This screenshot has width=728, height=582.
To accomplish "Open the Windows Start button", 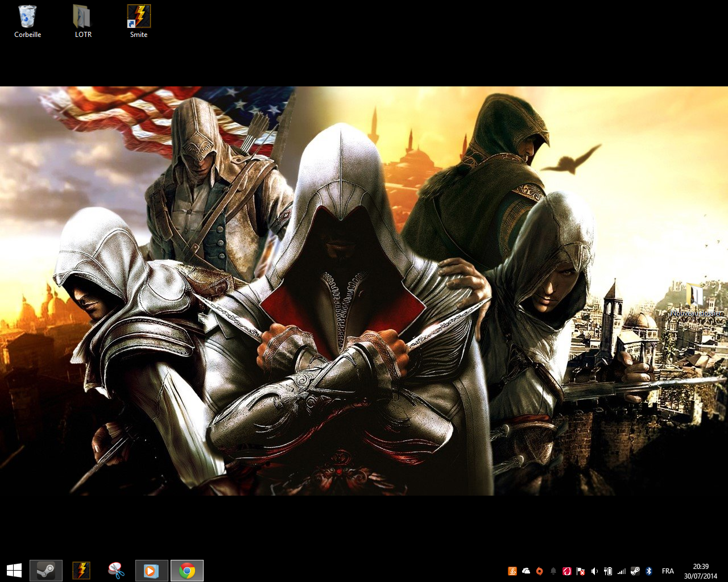I will [x=14, y=571].
